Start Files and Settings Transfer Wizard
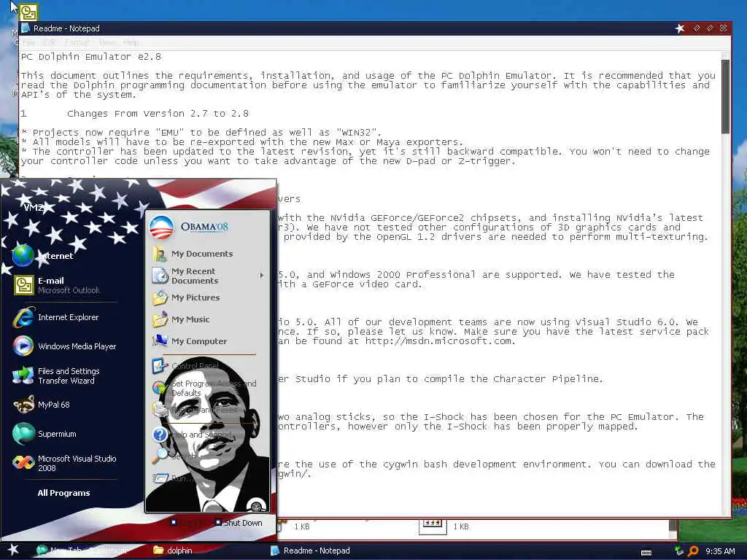The width and height of the screenshot is (747, 560). (x=56, y=376)
